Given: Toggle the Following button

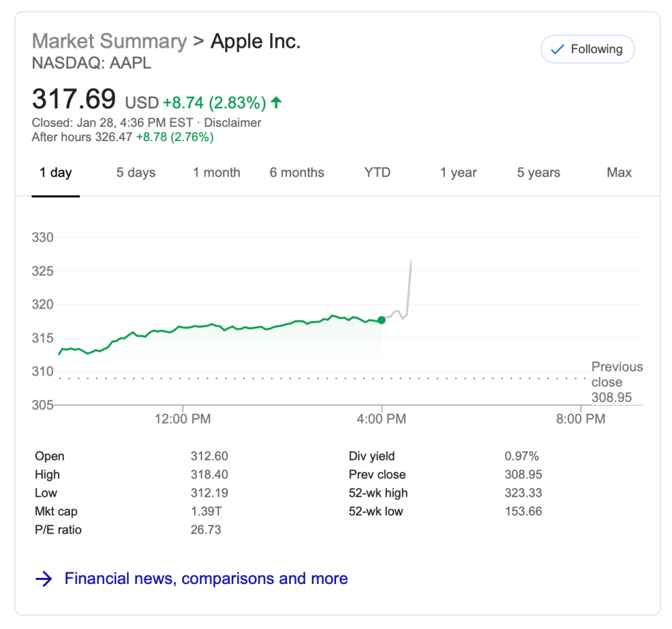Looking at the screenshot, I should [587, 49].
